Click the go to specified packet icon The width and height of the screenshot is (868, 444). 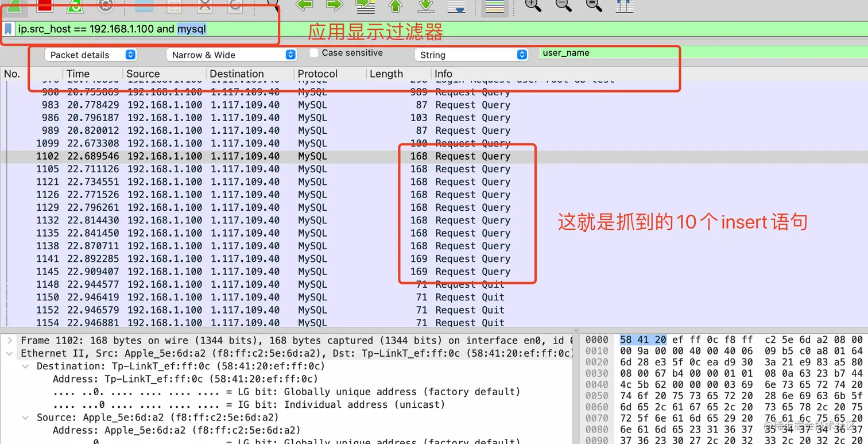[x=365, y=6]
